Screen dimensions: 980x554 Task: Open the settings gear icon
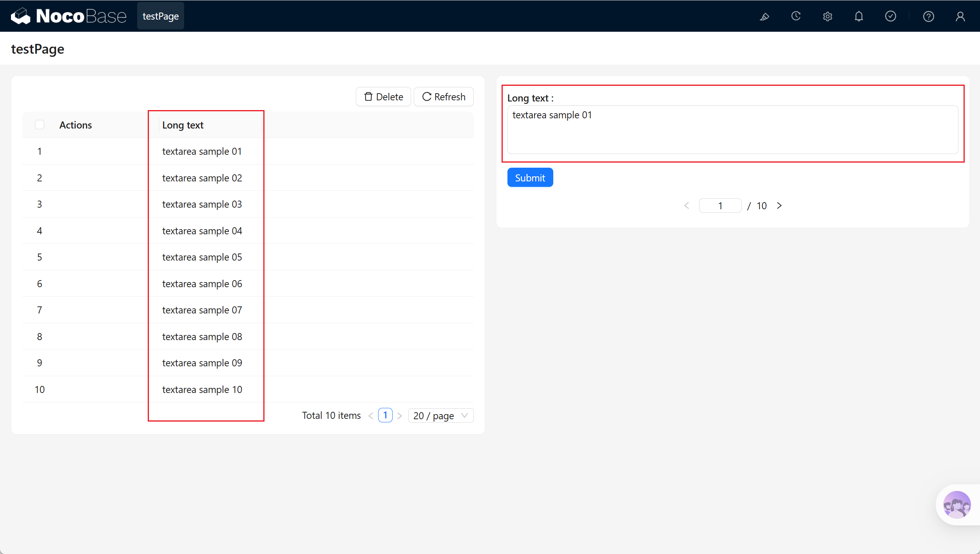[x=828, y=16]
